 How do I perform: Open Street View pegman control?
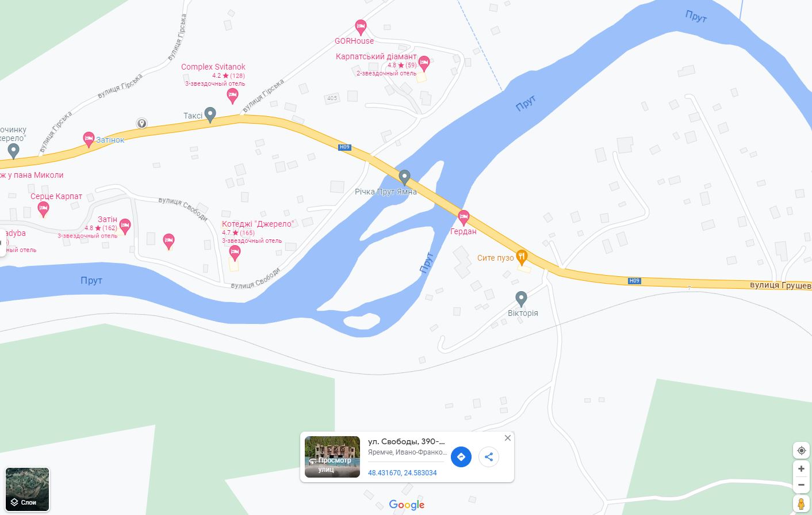(801, 504)
